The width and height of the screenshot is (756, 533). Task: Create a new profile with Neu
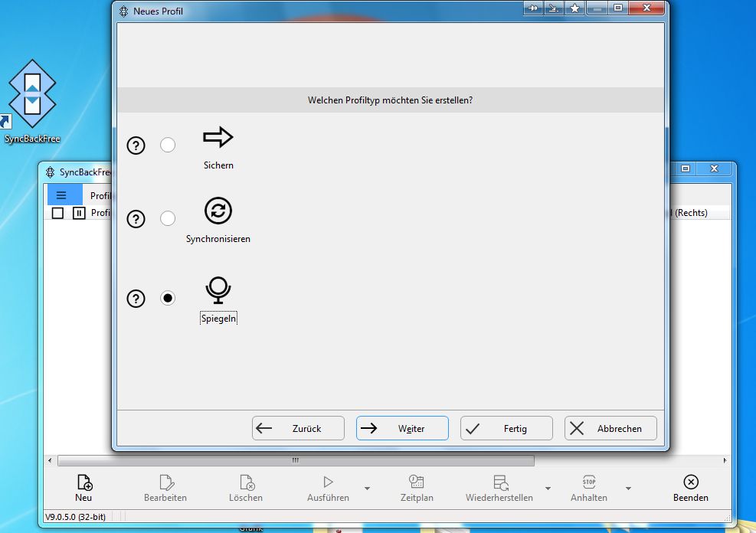pos(83,488)
